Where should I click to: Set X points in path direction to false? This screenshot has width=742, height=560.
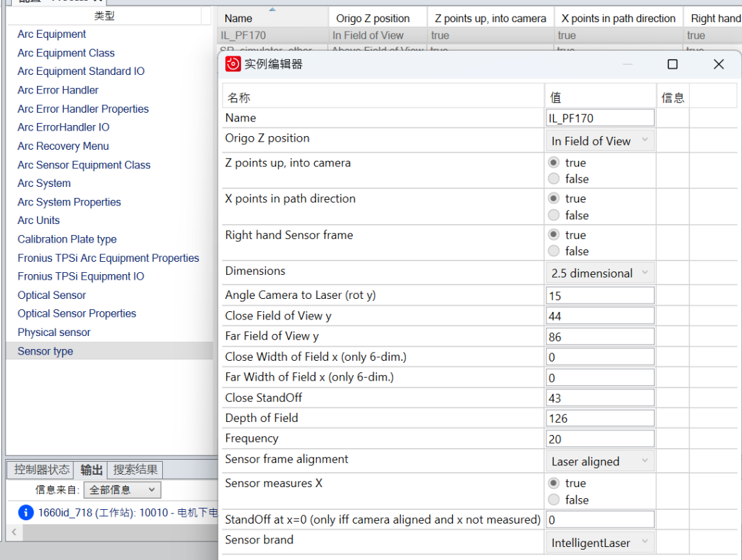click(553, 215)
